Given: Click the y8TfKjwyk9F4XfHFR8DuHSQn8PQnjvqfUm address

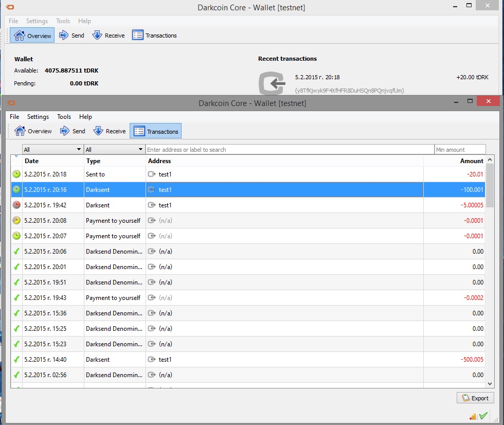Looking at the screenshot, I should coord(349,91).
